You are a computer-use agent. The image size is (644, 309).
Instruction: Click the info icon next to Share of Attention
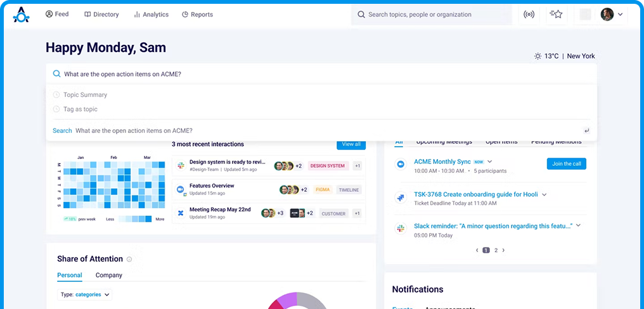[x=129, y=259]
